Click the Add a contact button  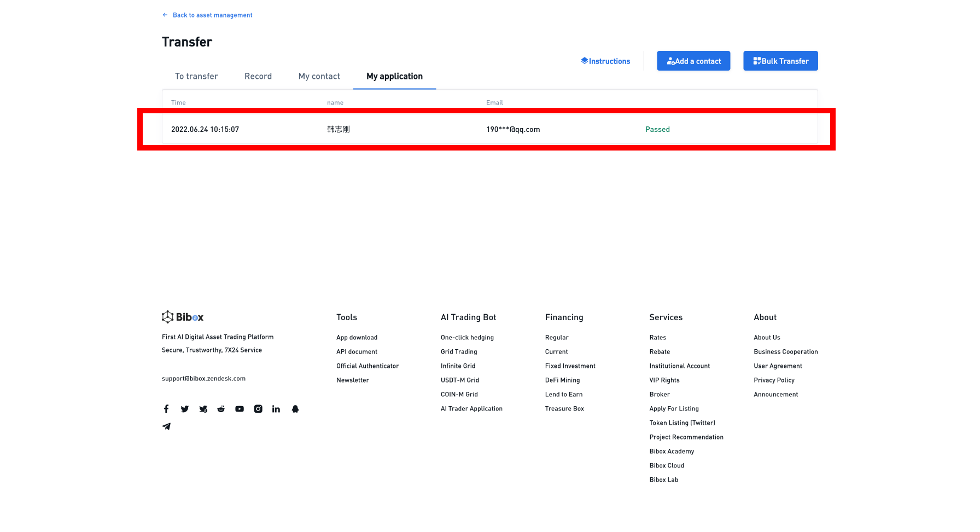tap(693, 61)
